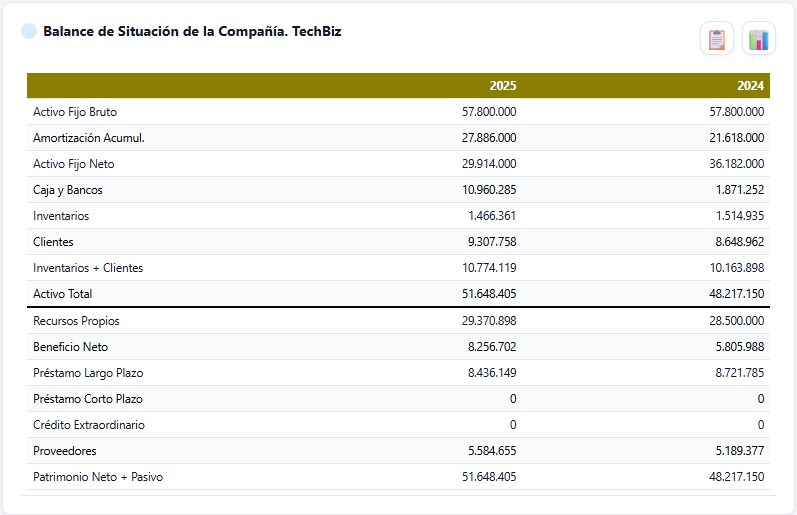Select the value 5.189.377
The image size is (797, 515).
click(x=740, y=450)
